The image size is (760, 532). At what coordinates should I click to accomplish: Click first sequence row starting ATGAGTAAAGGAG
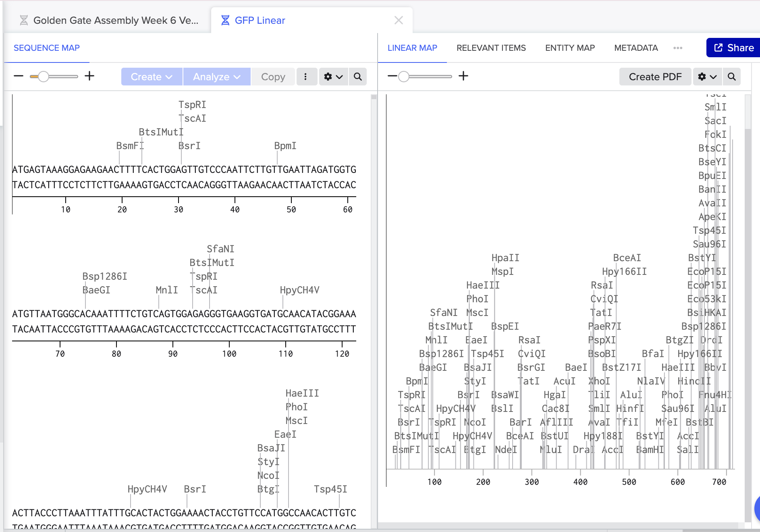pyautogui.click(x=184, y=170)
